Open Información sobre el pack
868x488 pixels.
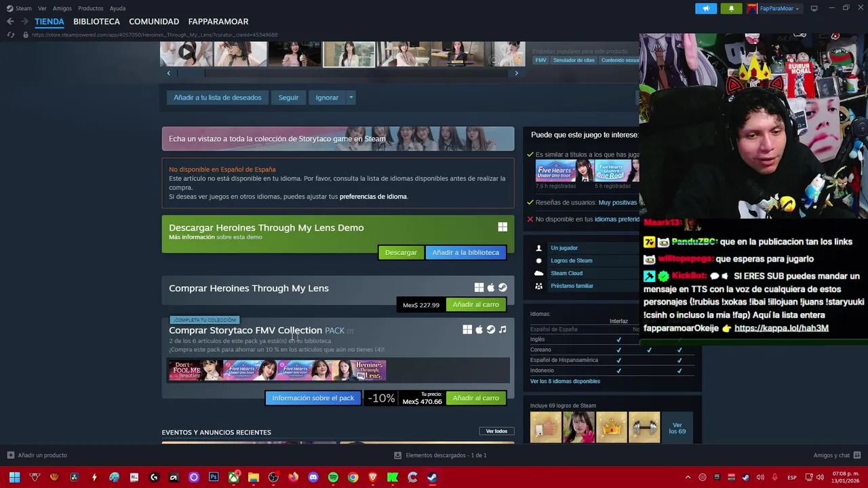click(x=313, y=398)
